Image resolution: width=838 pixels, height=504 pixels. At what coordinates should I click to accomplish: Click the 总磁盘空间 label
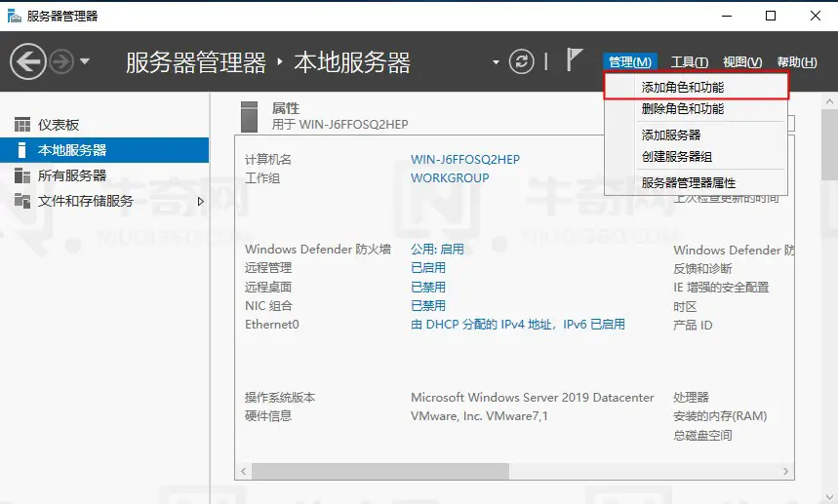point(702,435)
